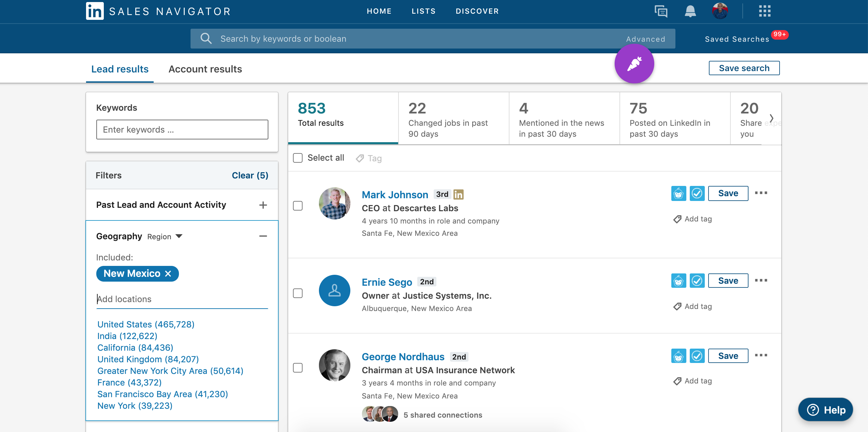Click the checkmark icon for Ernie Sego

(697, 281)
